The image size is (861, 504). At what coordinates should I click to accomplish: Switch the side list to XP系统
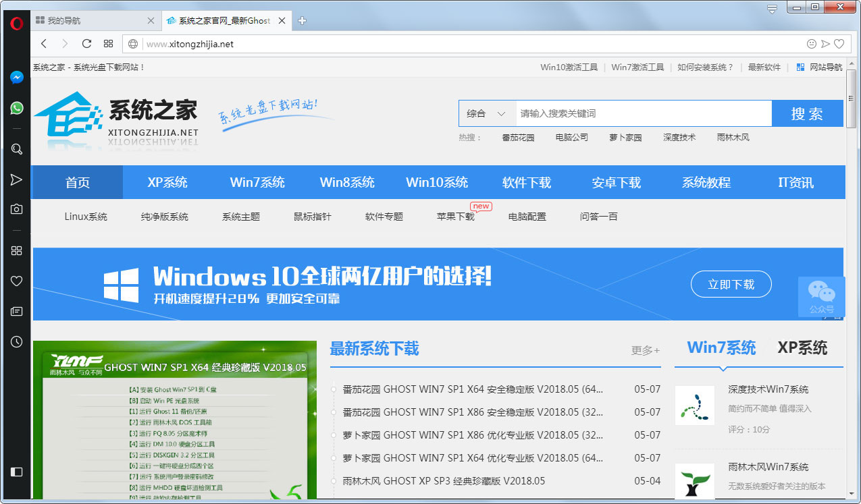(802, 348)
